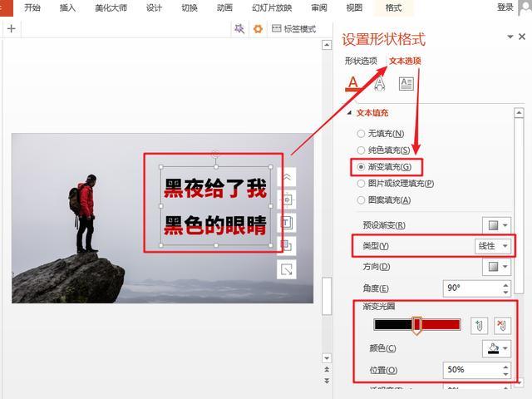Click the resize arrow floating icon
The image size is (532, 399).
287,269
